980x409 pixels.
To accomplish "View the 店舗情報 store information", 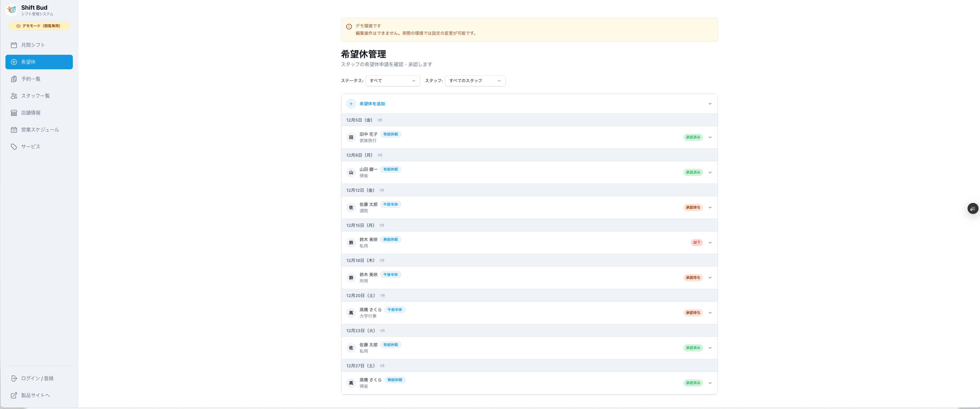I will coord(32,112).
